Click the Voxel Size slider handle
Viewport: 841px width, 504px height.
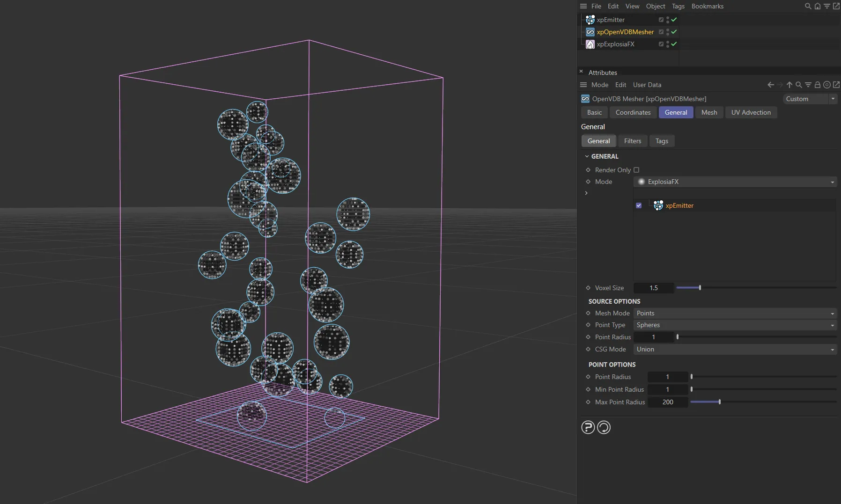tap(700, 288)
